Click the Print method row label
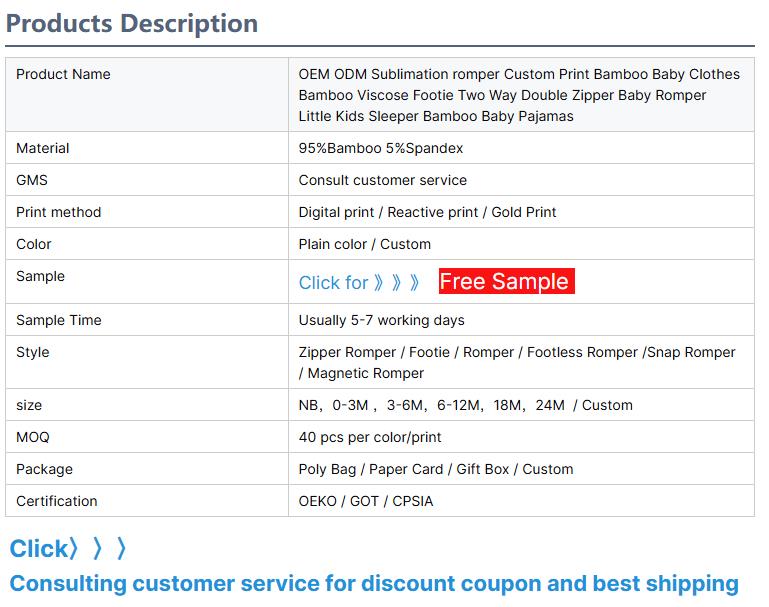Image resolution: width=769 pixels, height=607 pixels. click(58, 212)
